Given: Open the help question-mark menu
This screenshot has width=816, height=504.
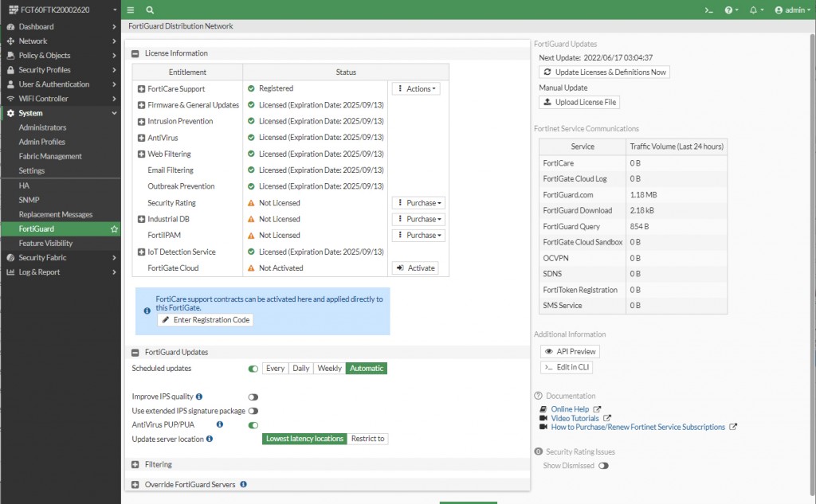Looking at the screenshot, I should (732, 10).
